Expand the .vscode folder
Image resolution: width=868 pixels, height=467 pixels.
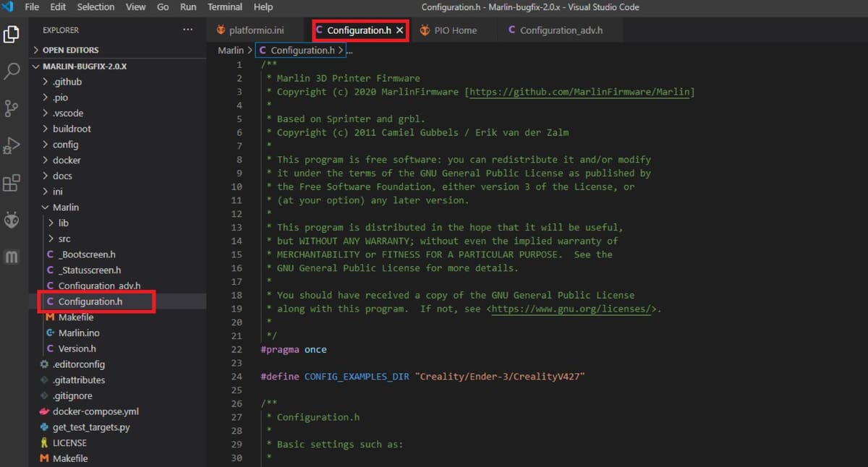[68, 113]
